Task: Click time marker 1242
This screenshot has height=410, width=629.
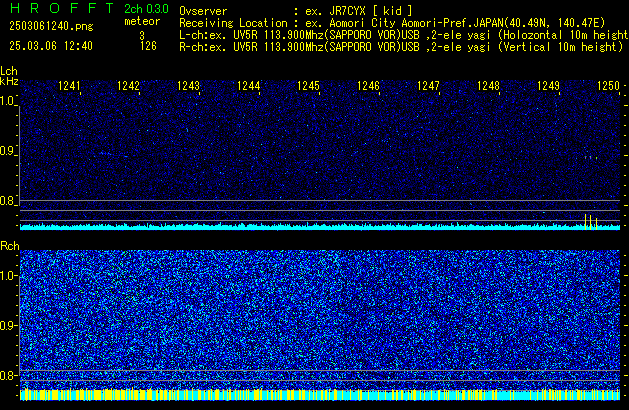Action: tap(128, 86)
